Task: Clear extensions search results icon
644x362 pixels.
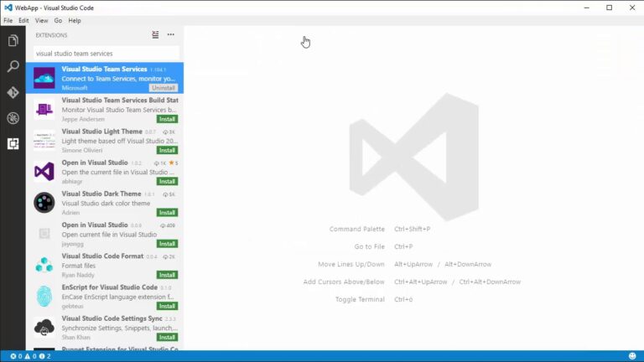Action: point(155,35)
